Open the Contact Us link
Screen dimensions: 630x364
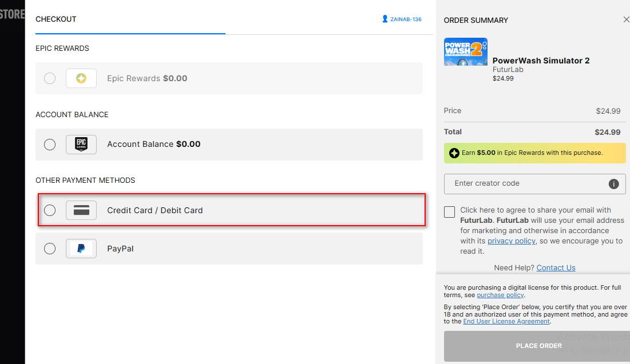coord(556,268)
